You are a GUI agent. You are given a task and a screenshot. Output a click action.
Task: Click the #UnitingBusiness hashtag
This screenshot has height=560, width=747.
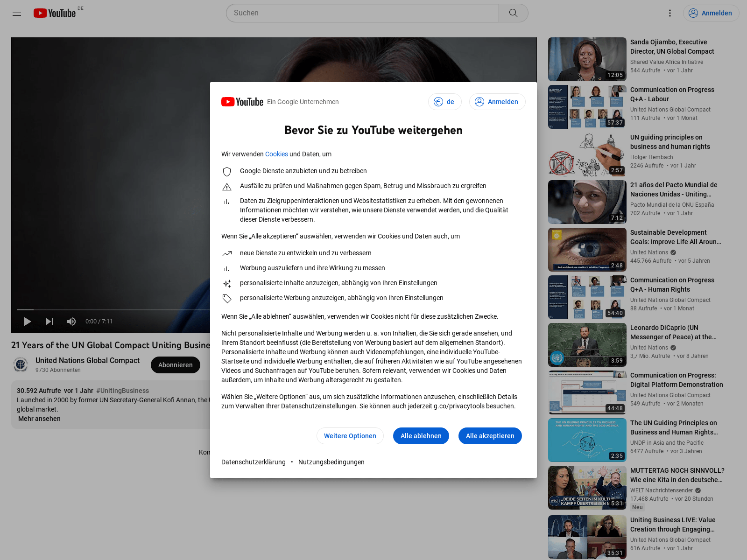coord(122,391)
